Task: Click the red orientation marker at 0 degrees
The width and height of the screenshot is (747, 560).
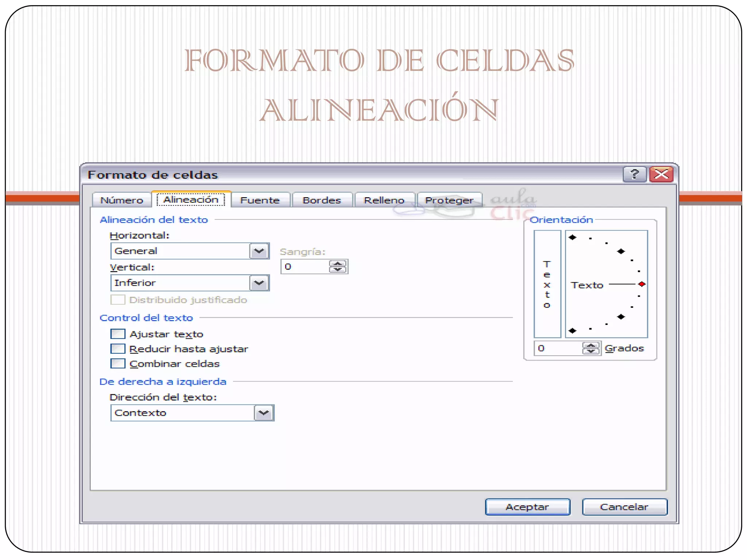Action: click(x=642, y=284)
